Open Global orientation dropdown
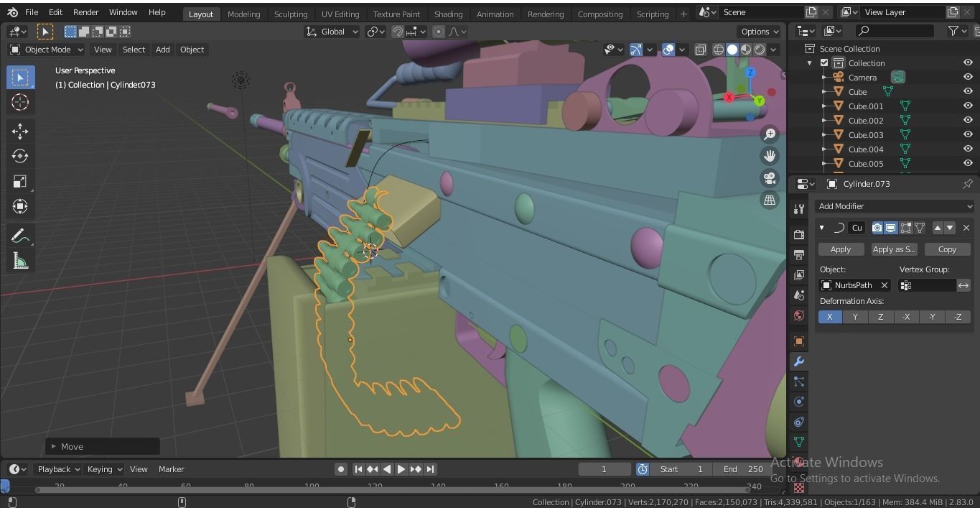 (x=332, y=32)
